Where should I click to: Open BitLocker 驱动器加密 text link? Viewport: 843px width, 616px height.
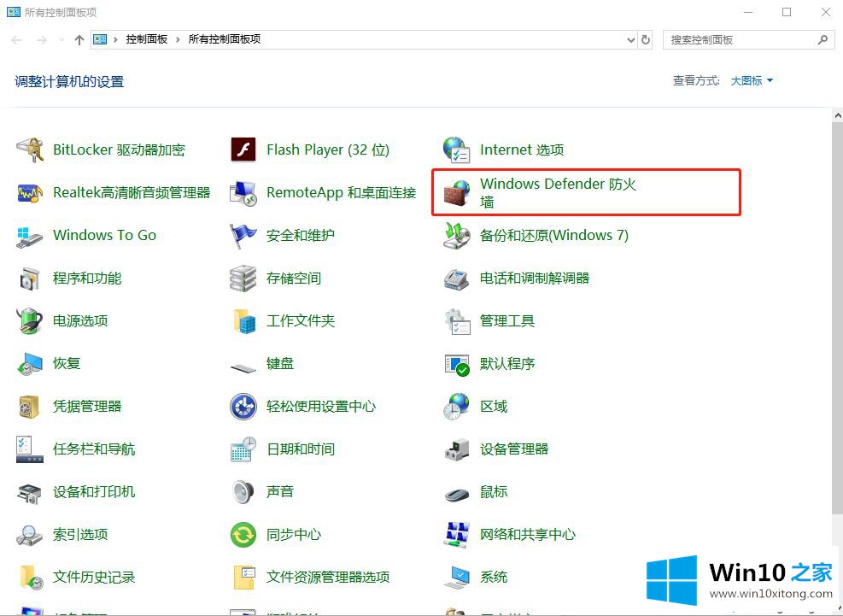coord(119,150)
